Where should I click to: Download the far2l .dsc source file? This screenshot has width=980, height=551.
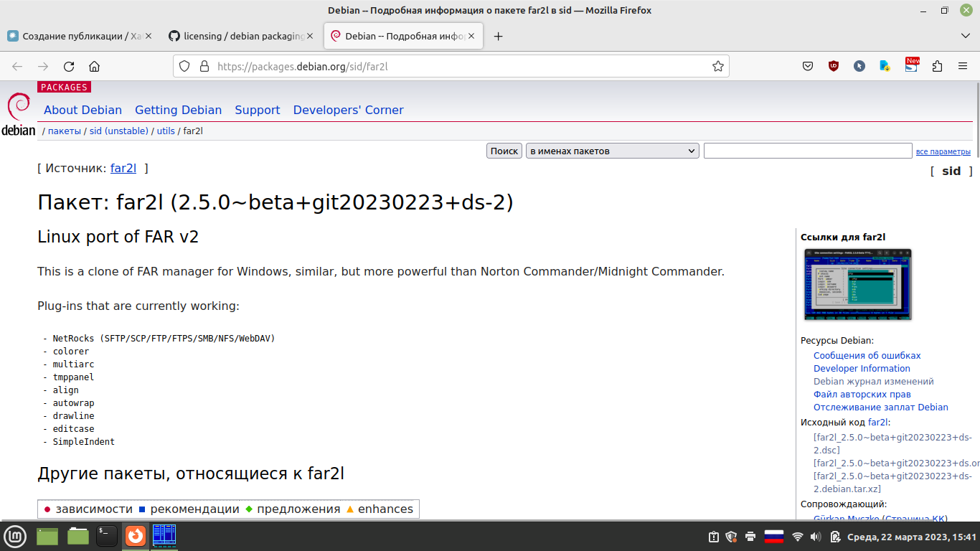[x=892, y=443]
